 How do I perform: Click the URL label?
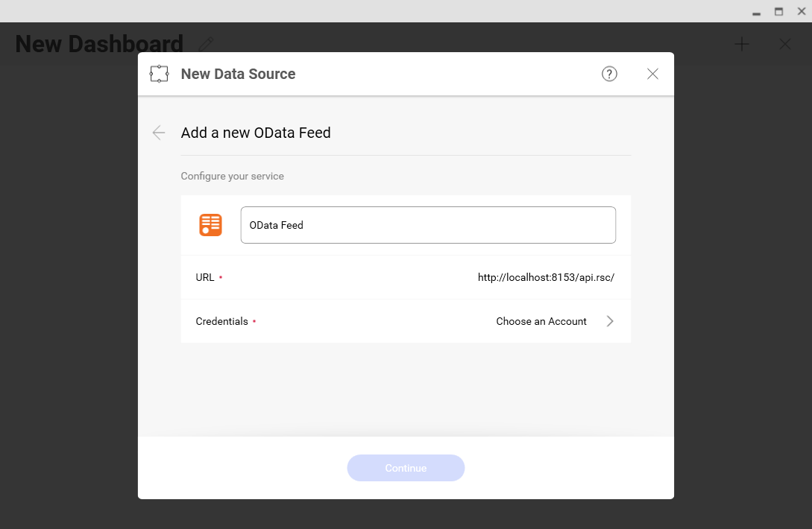click(205, 277)
